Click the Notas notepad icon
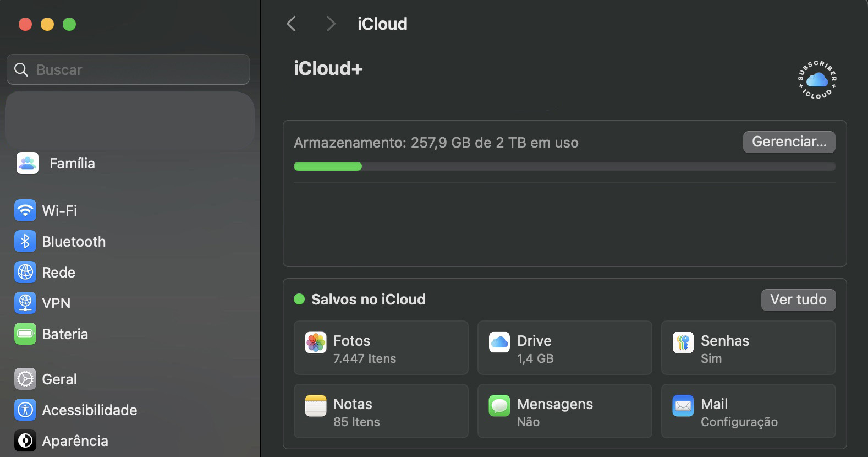868x457 pixels. click(x=316, y=406)
